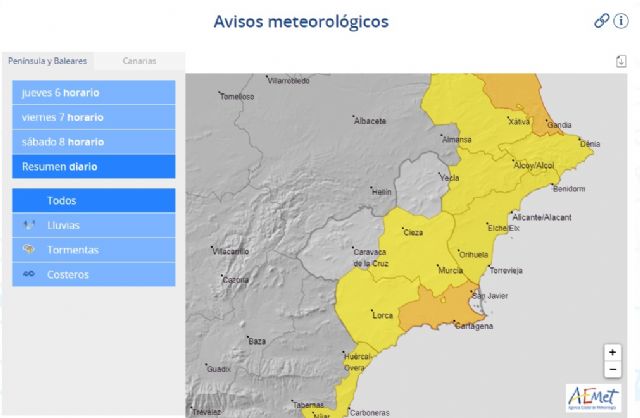Select jueves 6 horario forecast
Viewport: 640px width, 418px height.
point(93,93)
